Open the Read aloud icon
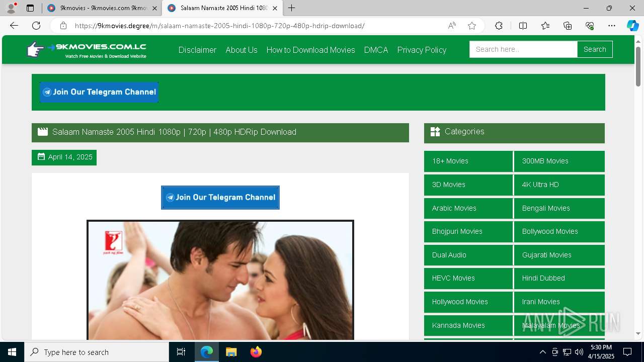Screen dimensions: 644x362 coord(452,26)
